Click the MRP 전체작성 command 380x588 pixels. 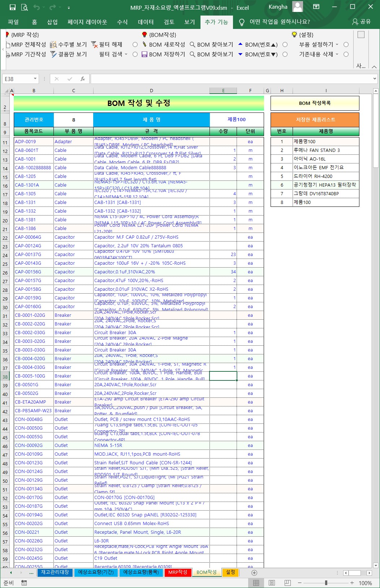tap(26, 44)
